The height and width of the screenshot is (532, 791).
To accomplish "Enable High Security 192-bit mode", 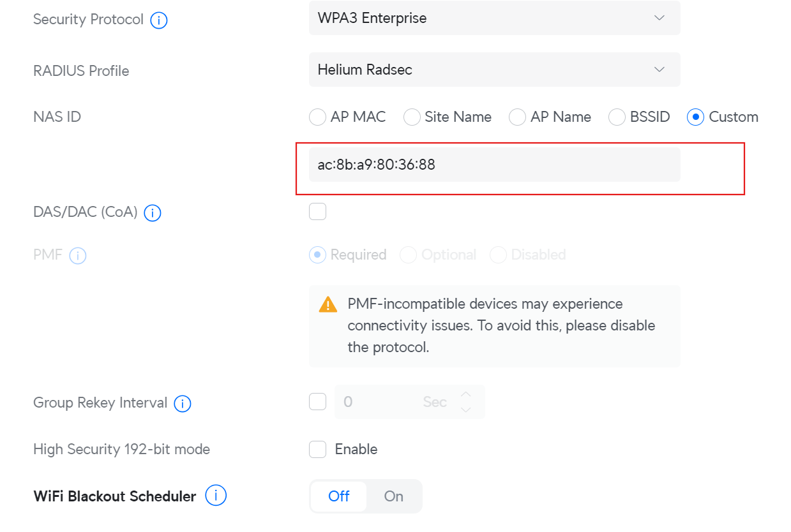I will (x=317, y=450).
